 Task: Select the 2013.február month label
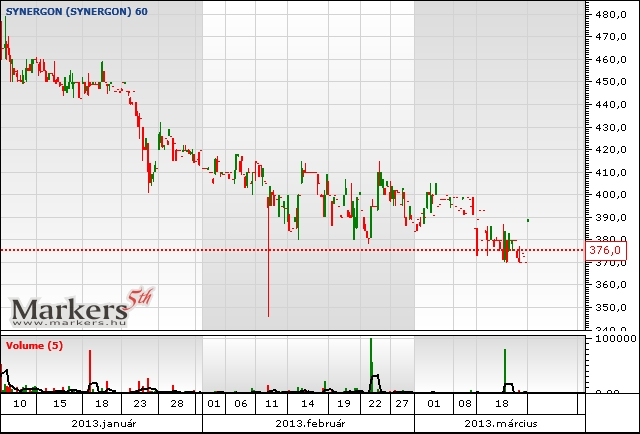310,423
